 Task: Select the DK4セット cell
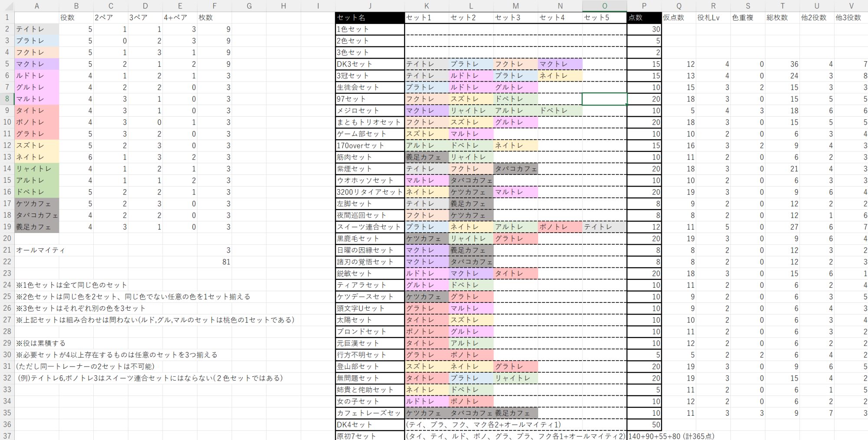click(x=370, y=425)
